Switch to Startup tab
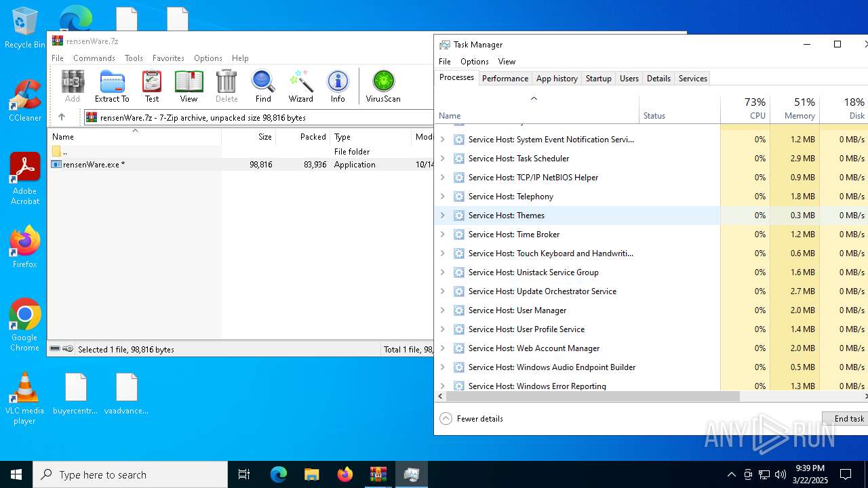868x488 pixels. (599, 79)
